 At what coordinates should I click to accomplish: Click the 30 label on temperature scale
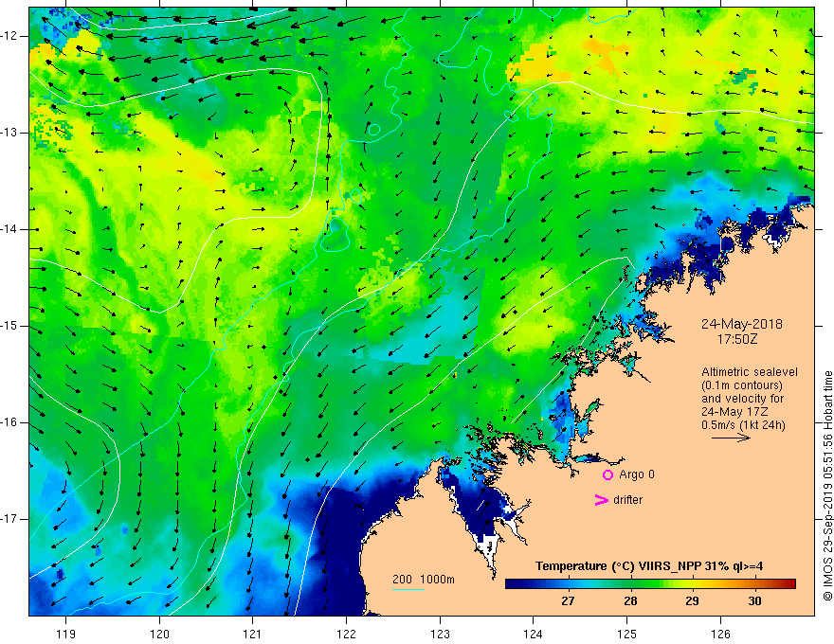coord(754,601)
